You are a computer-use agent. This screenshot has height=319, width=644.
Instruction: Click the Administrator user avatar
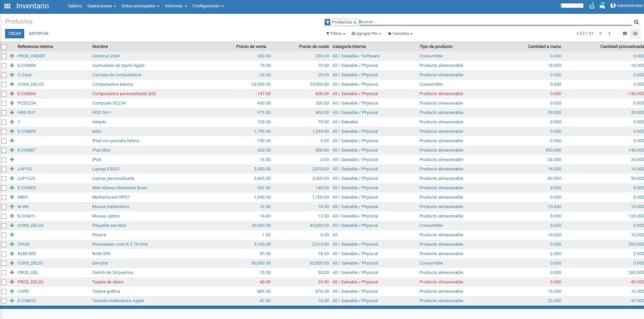tap(613, 5)
